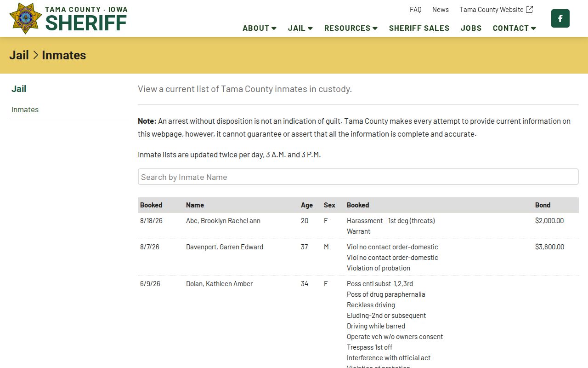Screen dimensions: 588x368
Task: Click the Poss cntl subst-1,2,3rd charge
Action: (380, 284)
